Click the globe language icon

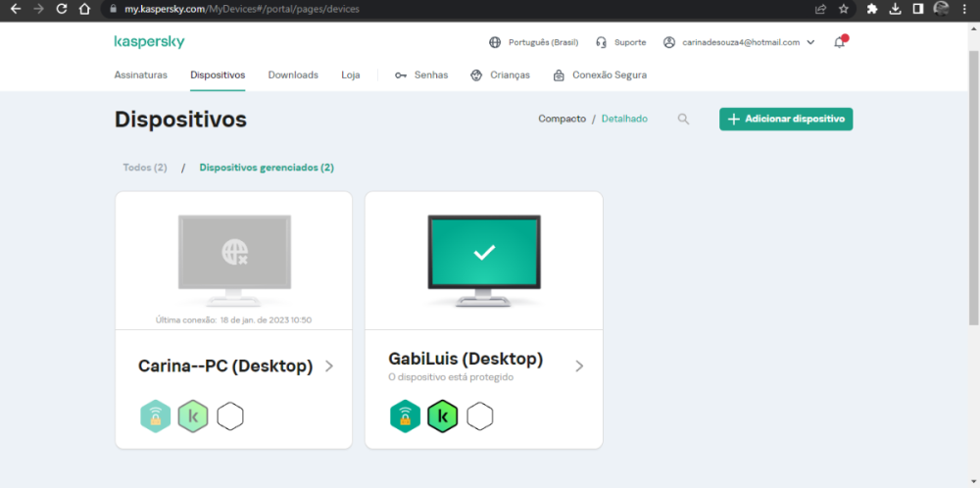tap(495, 42)
